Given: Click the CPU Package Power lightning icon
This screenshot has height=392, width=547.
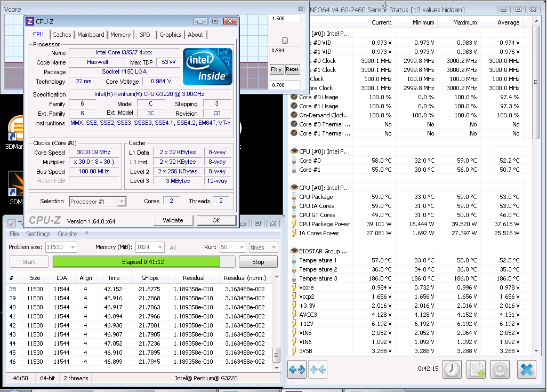Looking at the screenshot, I should click(294, 224).
